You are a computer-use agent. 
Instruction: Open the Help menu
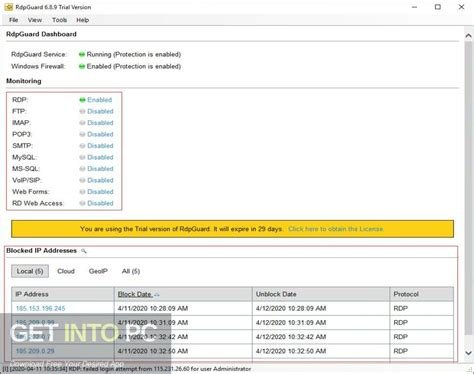pyautogui.click(x=82, y=20)
